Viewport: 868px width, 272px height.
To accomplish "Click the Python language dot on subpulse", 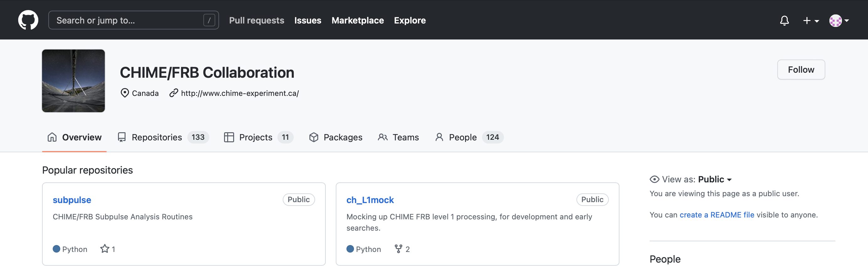I will point(56,249).
